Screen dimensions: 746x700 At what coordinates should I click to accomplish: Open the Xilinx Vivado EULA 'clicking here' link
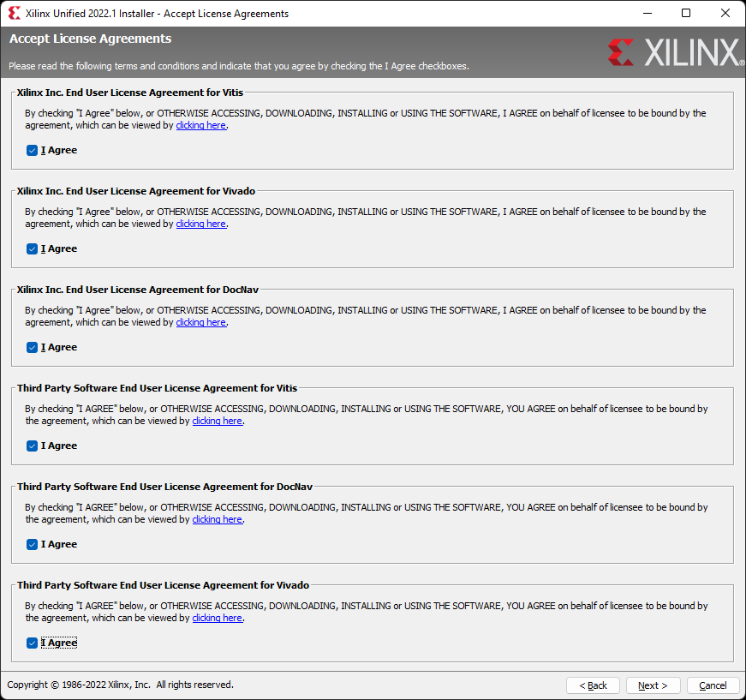coord(200,224)
